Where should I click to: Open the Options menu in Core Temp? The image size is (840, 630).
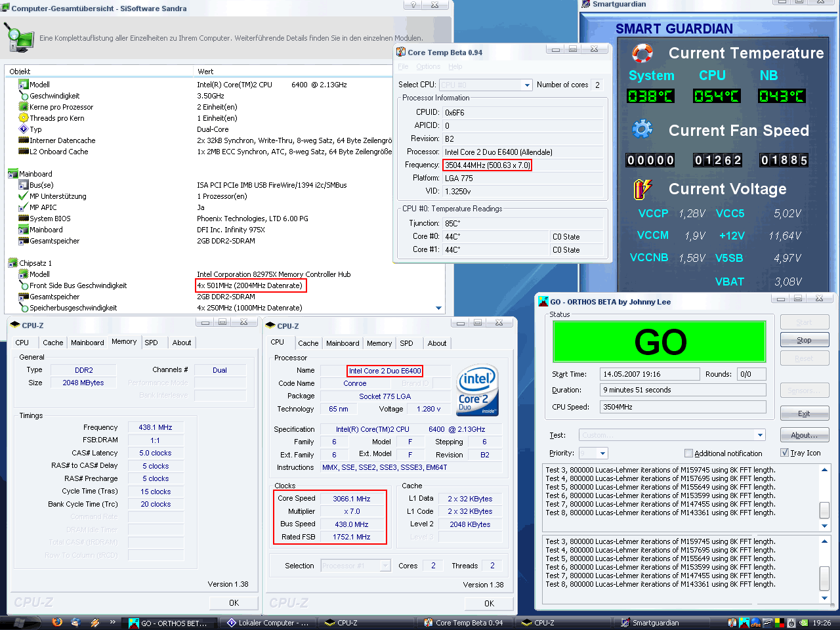coord(429,67)
